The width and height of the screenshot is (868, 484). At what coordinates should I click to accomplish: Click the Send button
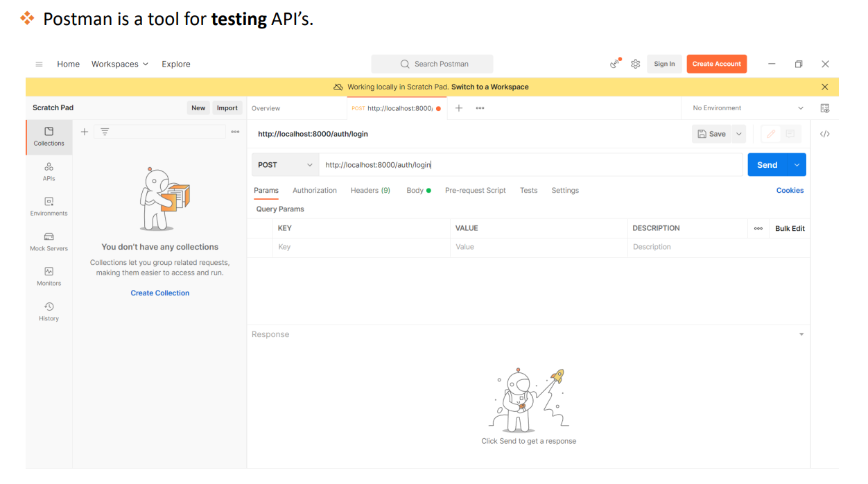pos(768,165)
